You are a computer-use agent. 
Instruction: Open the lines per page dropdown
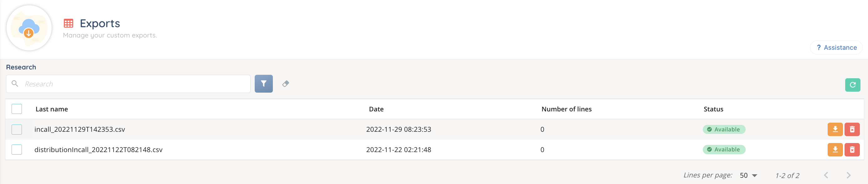(x=748, y=176)
